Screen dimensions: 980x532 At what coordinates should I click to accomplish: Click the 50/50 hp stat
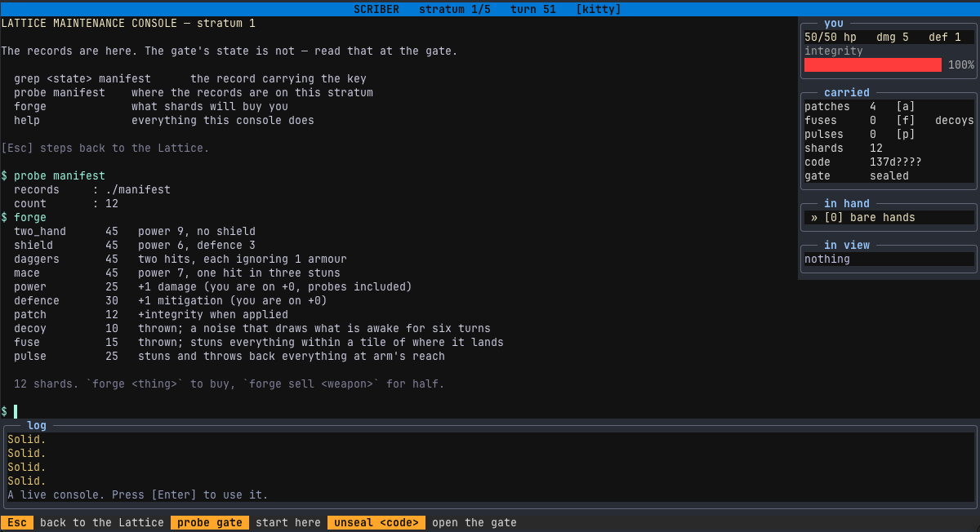(831, 37)
